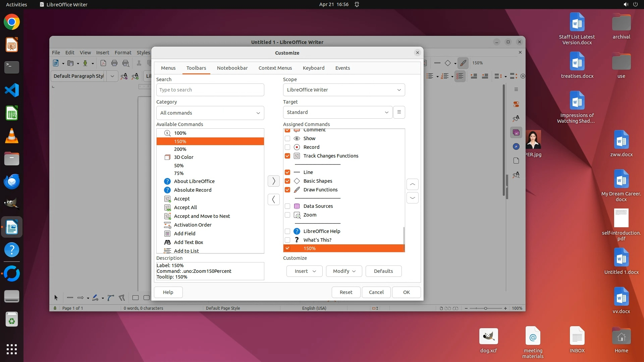The height and width of the screenshot is (362, 644).
Task: Click the remove-from-toolbar left arrow button
Action: (x=273, y=199)
